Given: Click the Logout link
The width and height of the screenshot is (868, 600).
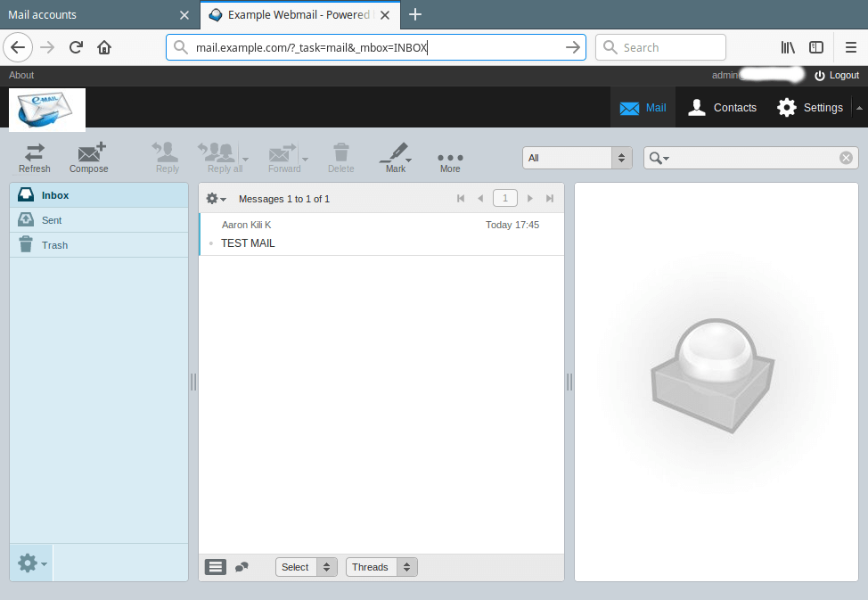Looking at the screenshot, I should (x=837, y=76).
